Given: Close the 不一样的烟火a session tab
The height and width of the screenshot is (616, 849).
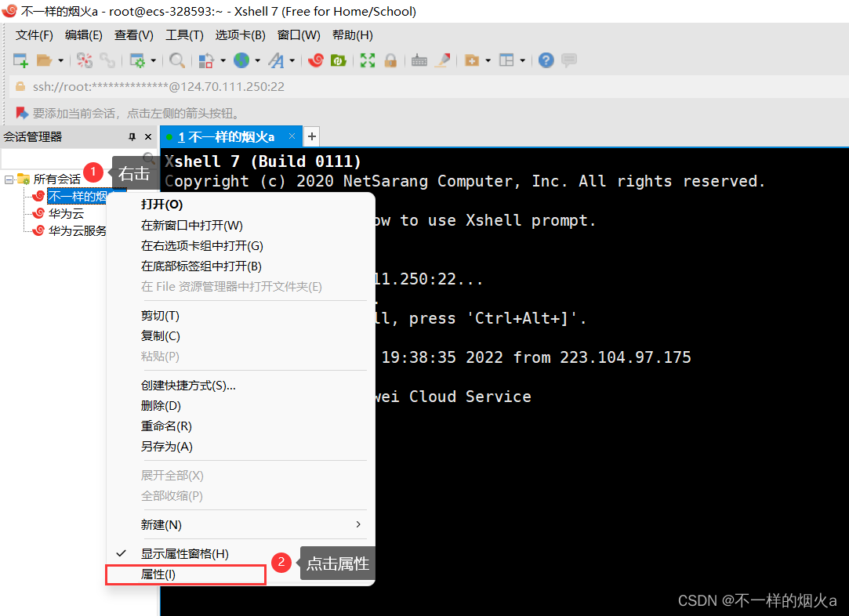Looking at the screenshot, I should pyautogui.click(x=292, y=136).
